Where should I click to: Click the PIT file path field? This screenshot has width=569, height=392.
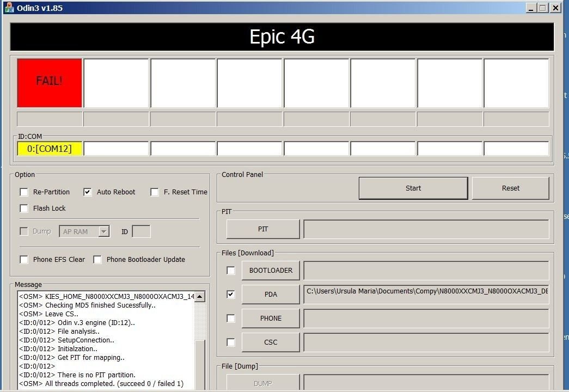pos(426,229)
